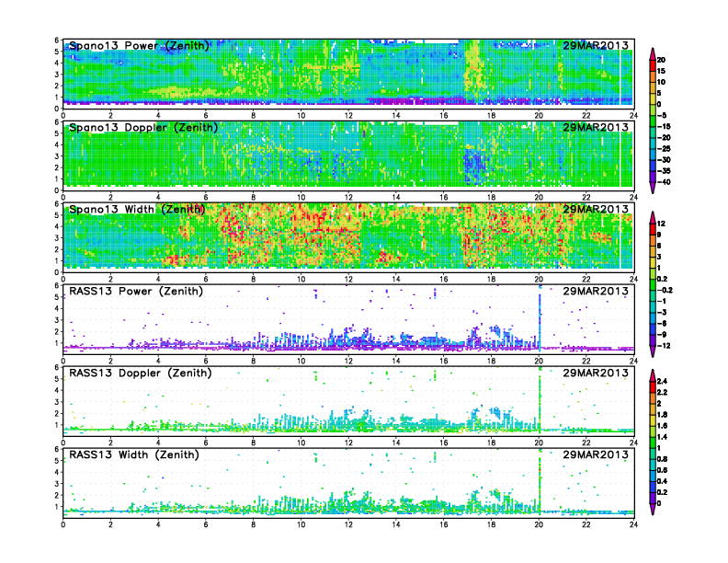Click the '0.6' label on the bottom color bar
The height and width of the screenshot is (563, 728).
click(x=662, y=470)
